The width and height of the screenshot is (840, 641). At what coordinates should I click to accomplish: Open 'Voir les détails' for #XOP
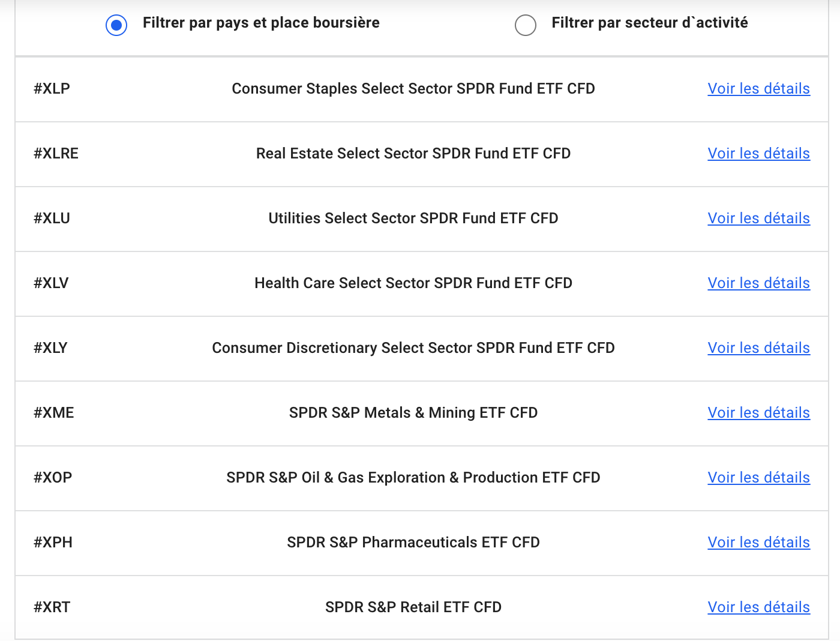758,478
